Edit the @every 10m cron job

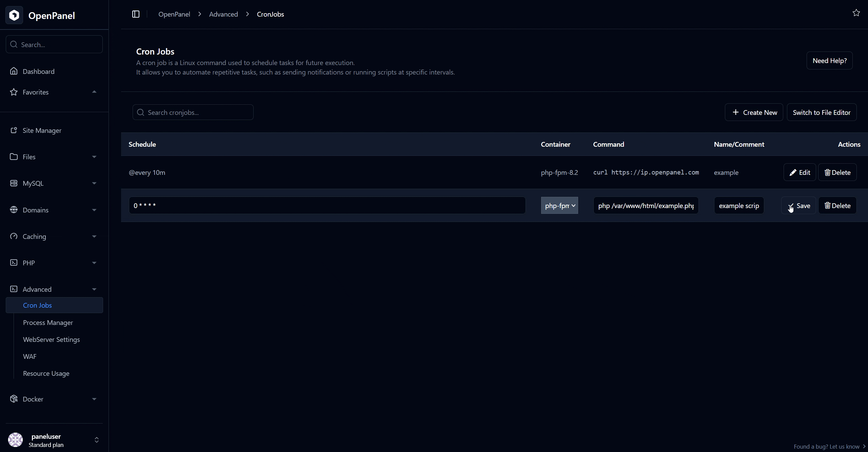pos(800,172)
